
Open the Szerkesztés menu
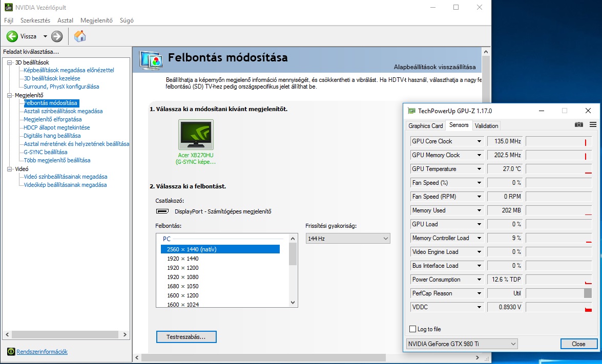pyautogui.click(x=35, y=20)
